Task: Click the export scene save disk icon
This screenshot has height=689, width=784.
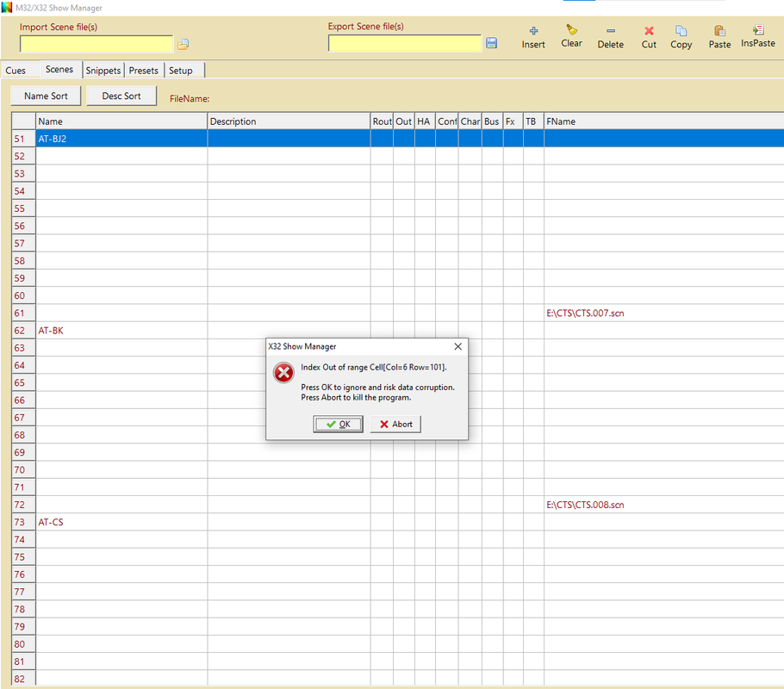Action: coord(491,43)
